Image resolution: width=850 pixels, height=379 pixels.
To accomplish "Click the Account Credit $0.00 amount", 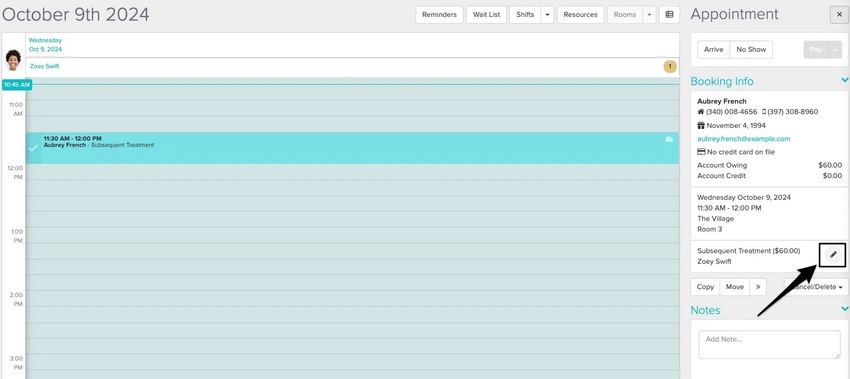I will coord(832,176).
